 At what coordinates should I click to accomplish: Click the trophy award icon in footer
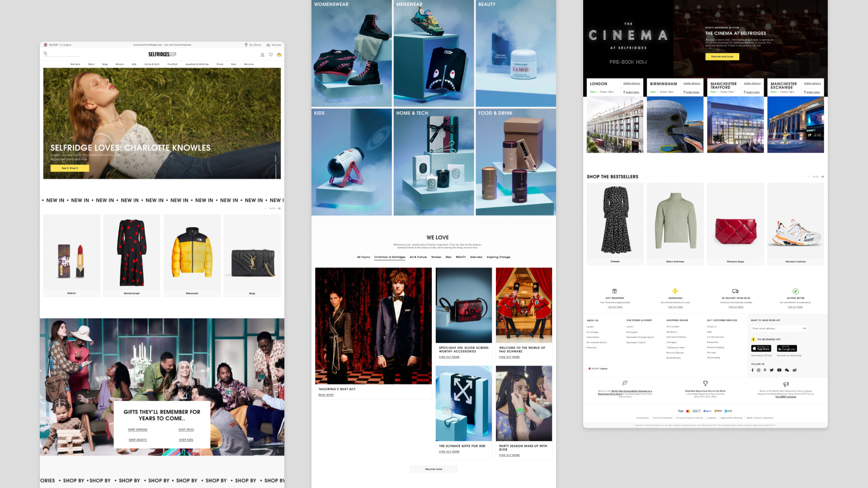(x=705, y=383)
